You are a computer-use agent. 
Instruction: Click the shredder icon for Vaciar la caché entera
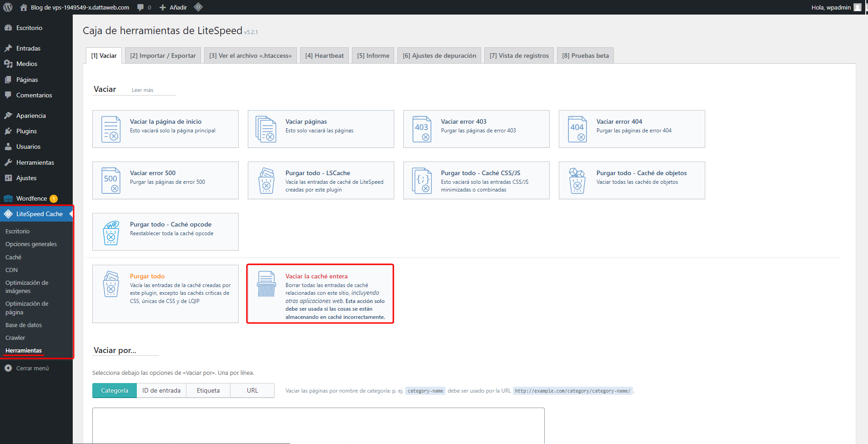point(266,284)
